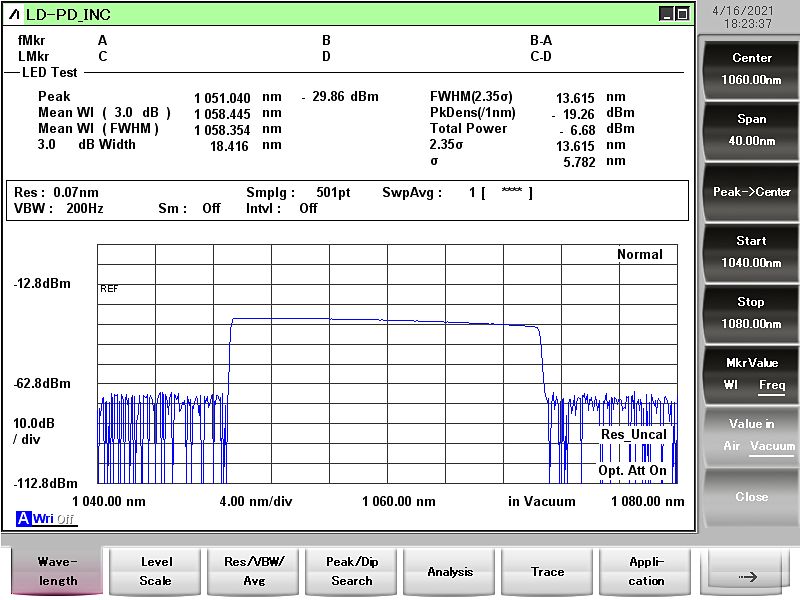Open the Peak/Dip Search menu
The image size is (800, 600).
click(352, 572)
